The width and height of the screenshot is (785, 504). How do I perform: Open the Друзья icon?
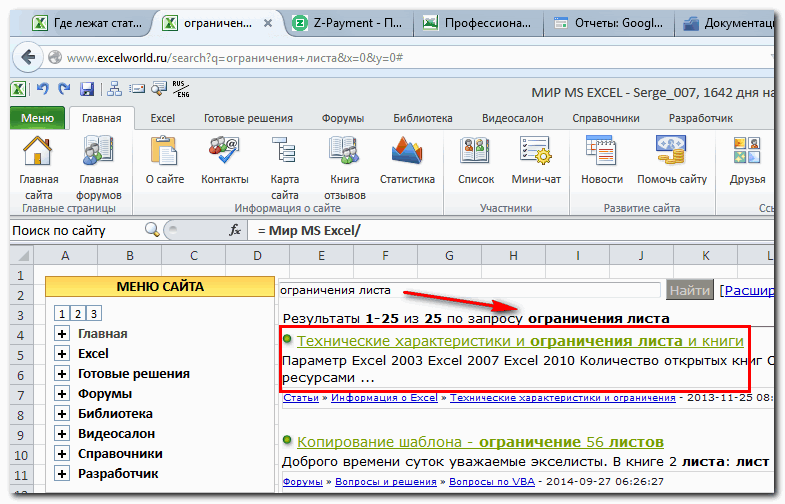[747, 151]
